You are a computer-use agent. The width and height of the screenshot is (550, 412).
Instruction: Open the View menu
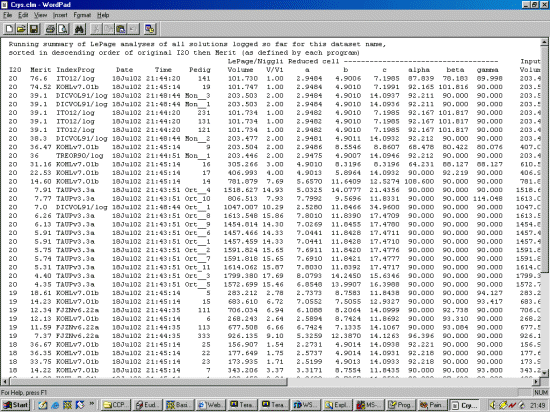tap(40, 15)
